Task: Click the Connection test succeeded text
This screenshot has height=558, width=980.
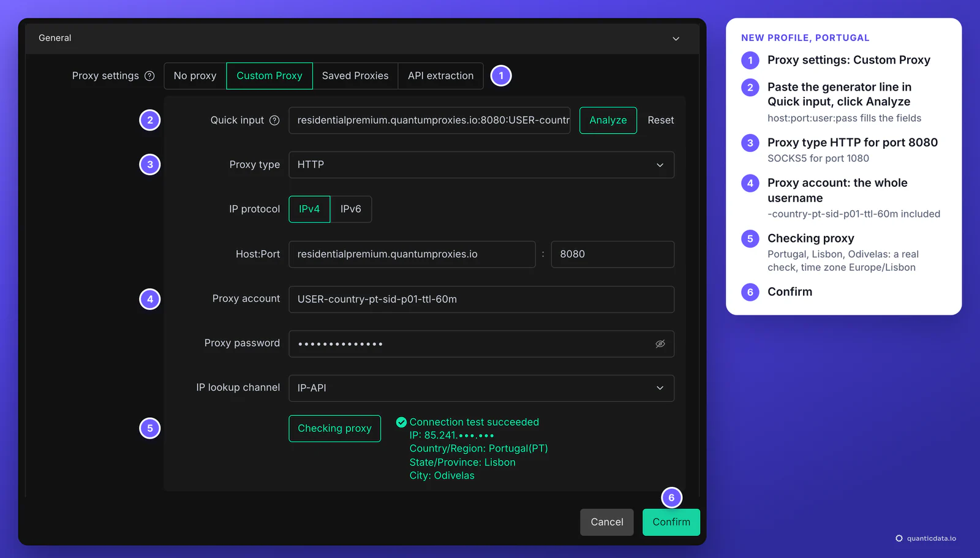Action: click(x=474, y=422)
